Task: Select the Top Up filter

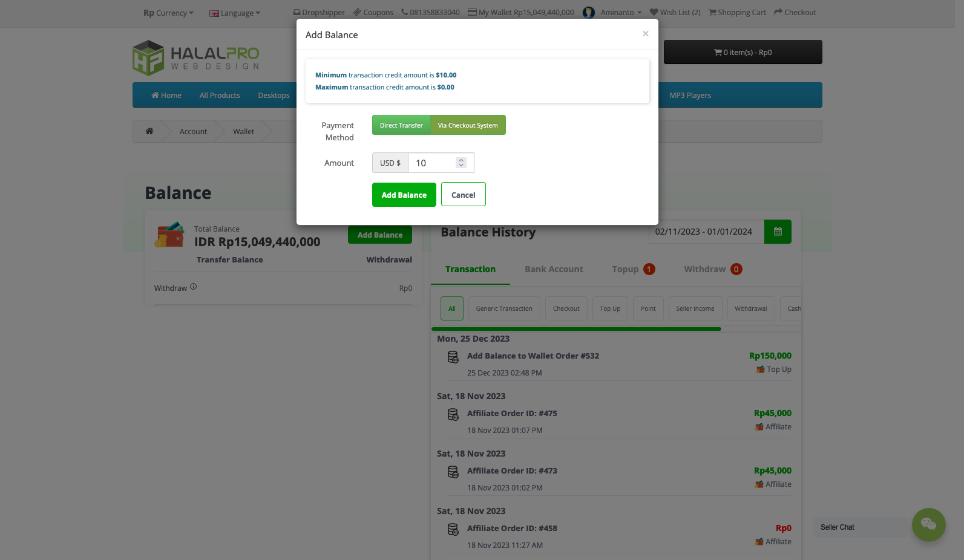Action: (610, 308)
